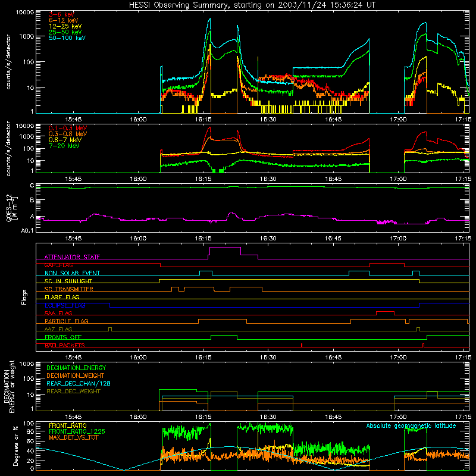Select the 50-100 keV legend label
This screenshot has height=476, width=476.
click(67, 37)
